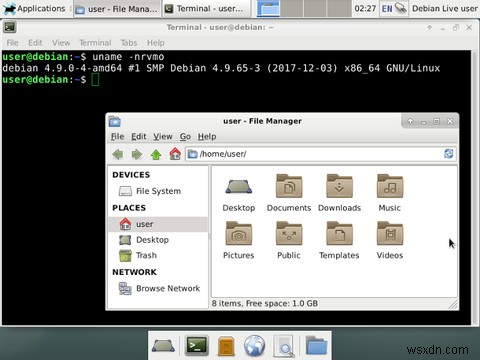Reload the folder with the refresh icon
480x360 pixels.
point(448,154)
